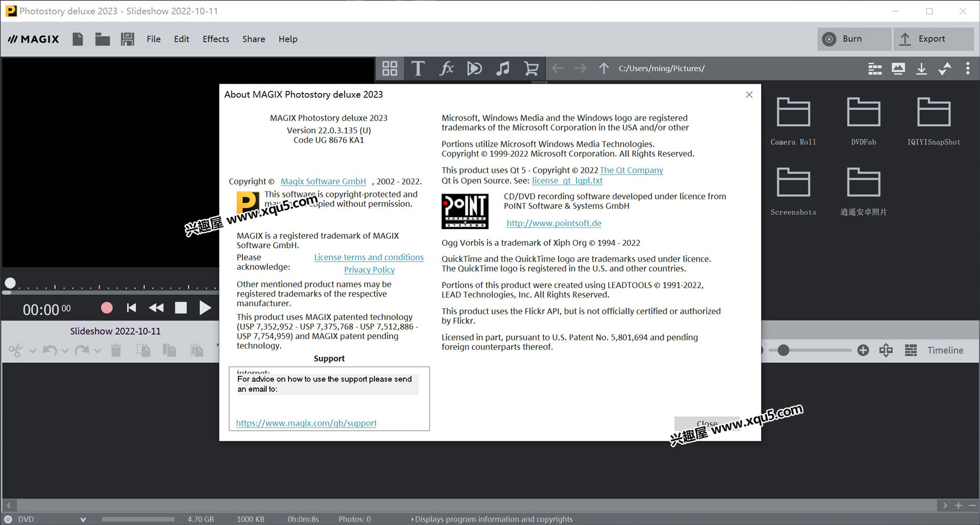Zoom in timeline with plus icon

point(863,350)
